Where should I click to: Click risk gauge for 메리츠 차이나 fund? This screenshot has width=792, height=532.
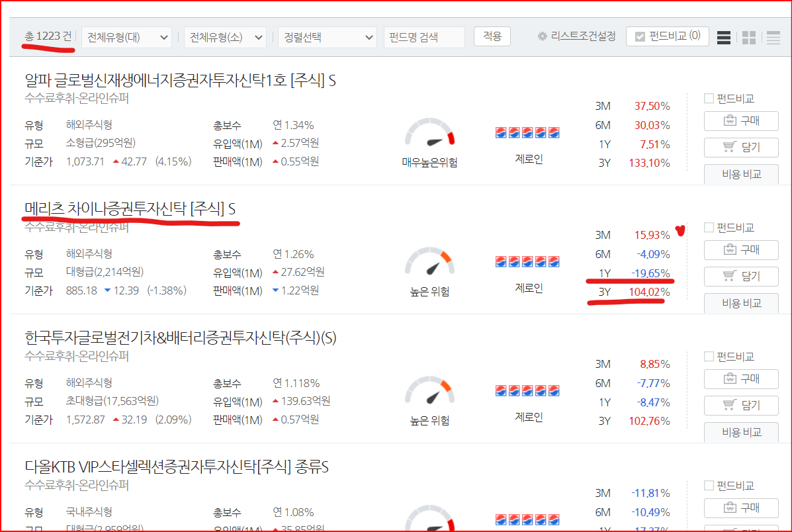coord(429,261)
